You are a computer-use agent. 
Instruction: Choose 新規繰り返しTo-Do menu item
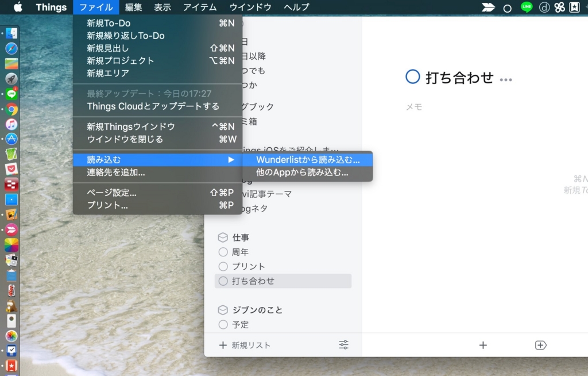(157, 36)
